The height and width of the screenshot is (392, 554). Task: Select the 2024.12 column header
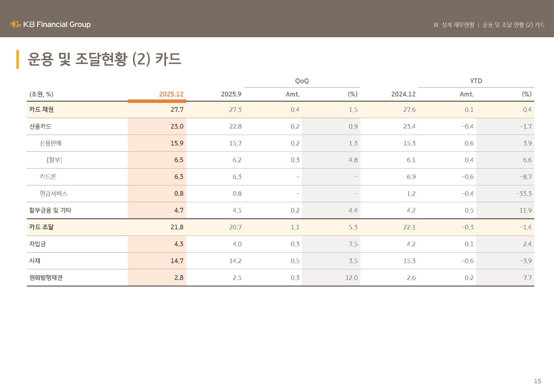(403, 94)
